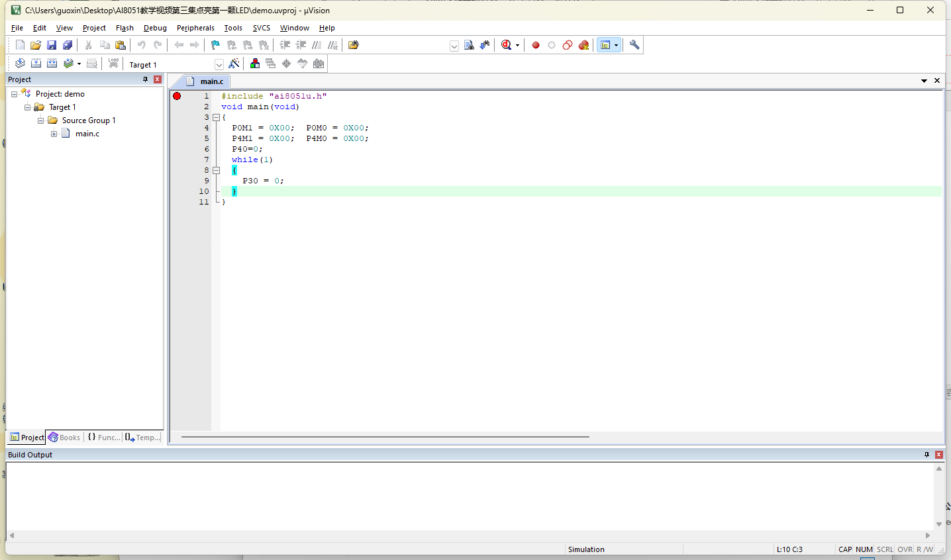Image resolution: width=951 pixels, height=560 pixels.
Task: Open the Target 1 dropdown
Action: [219, 65]
